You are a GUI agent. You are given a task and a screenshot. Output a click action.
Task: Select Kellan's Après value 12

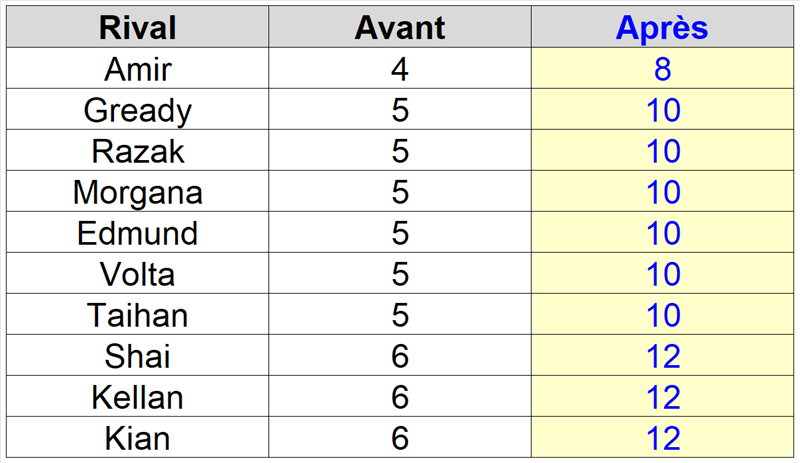point(662,398)
